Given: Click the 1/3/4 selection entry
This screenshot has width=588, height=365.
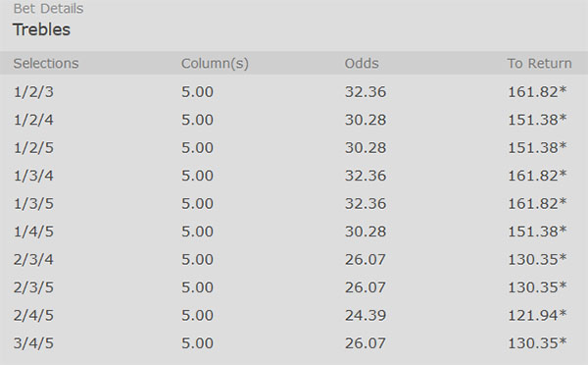Looking at the screenshot, I should click(33, 176).
